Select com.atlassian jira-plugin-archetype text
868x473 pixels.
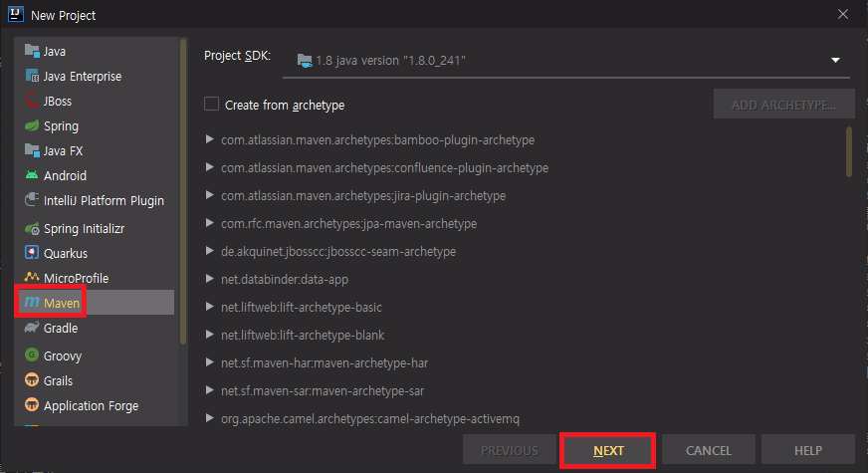point(363,195)
